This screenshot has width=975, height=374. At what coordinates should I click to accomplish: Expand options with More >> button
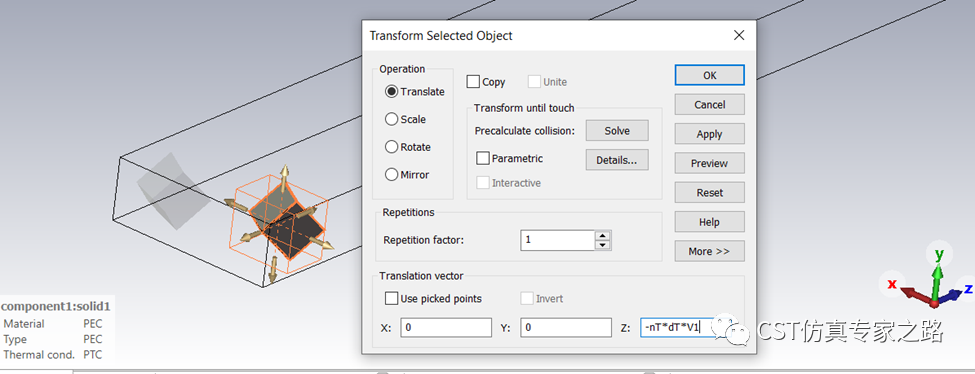(709, 251)
